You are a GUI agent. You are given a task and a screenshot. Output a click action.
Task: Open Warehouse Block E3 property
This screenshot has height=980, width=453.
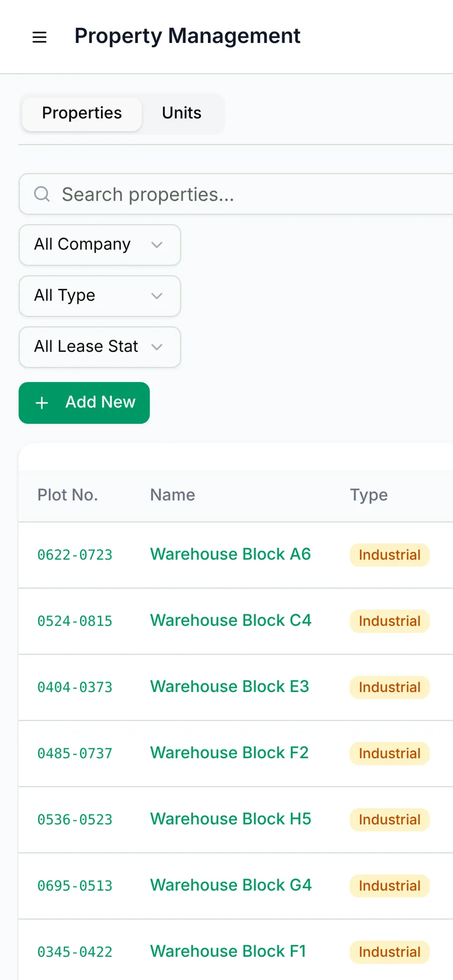coord(229,686)
